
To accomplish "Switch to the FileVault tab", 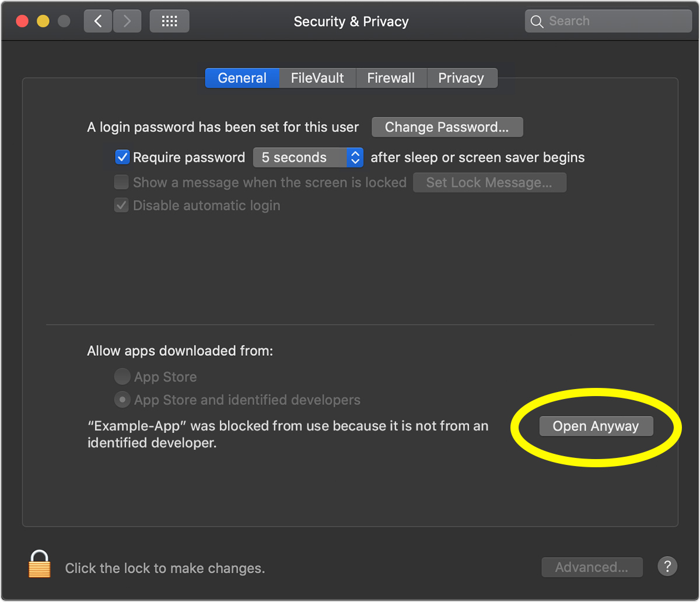I will click(317, 78).
